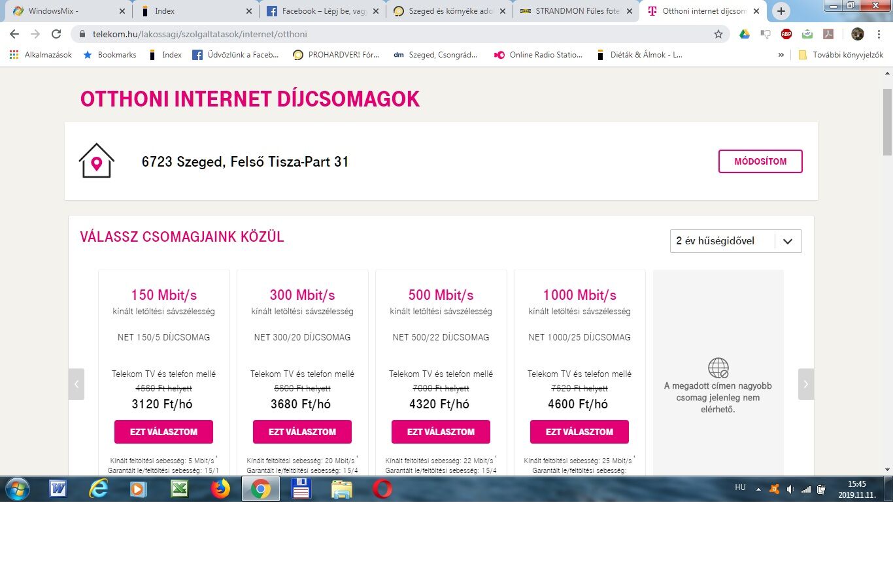This screenshot has height=588, width=893.
Task: Open the floppy disk app on taskbar
Action: 301,489
